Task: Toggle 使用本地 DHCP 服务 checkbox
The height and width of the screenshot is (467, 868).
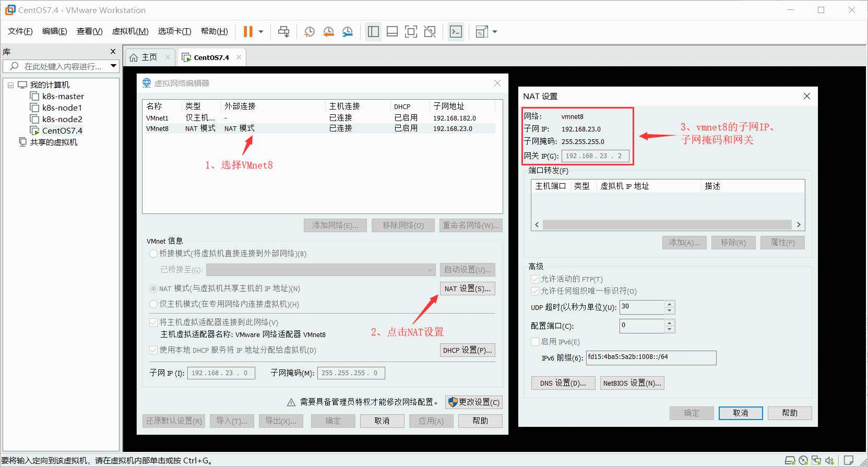Action: click(x=153, y=350)
